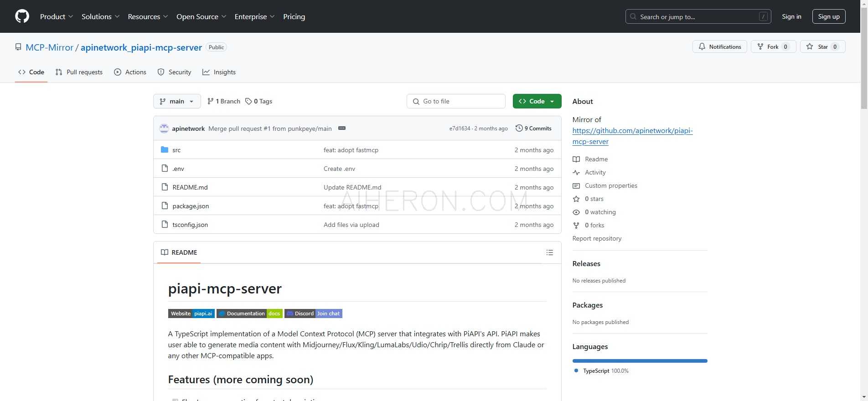
Task: Click the star icon next to 0 stars
Action: click(576, 199)
